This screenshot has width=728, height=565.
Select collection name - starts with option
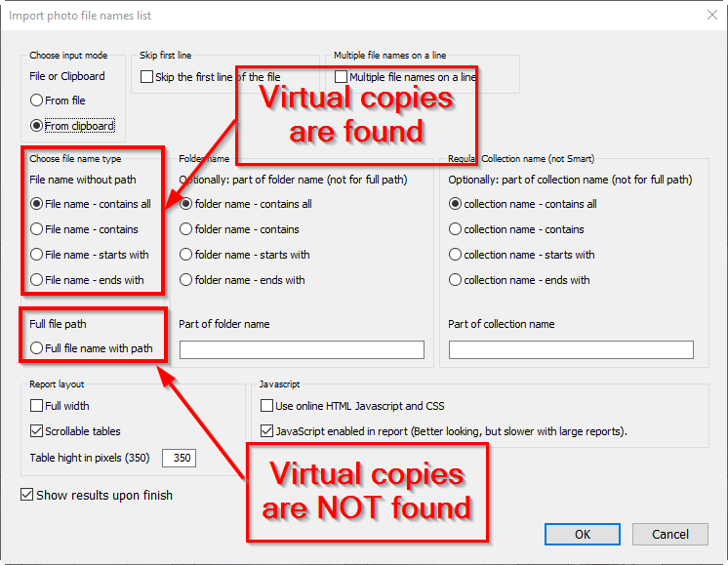point(456,255)
